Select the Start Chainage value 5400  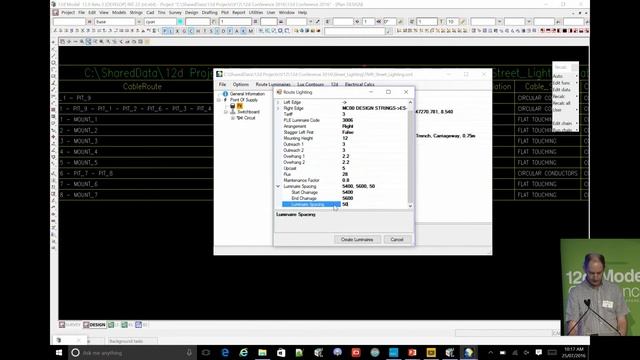click(347, 192)
